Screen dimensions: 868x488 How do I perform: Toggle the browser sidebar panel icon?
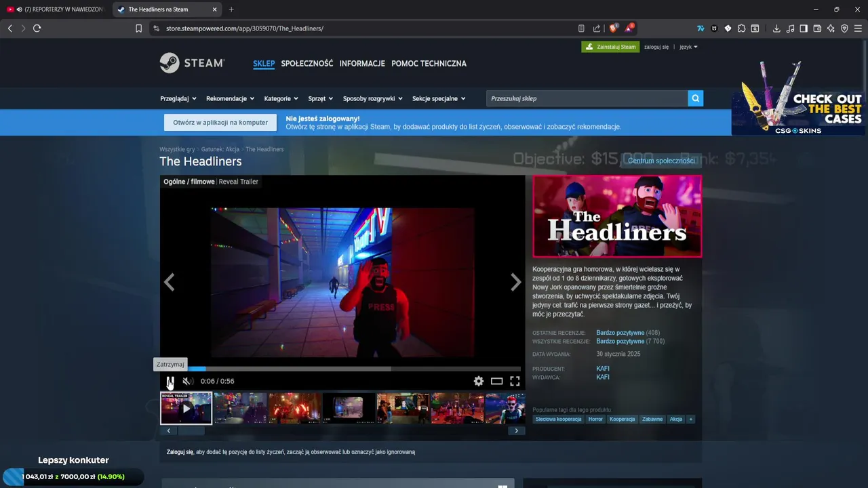[x=804, y=28]
